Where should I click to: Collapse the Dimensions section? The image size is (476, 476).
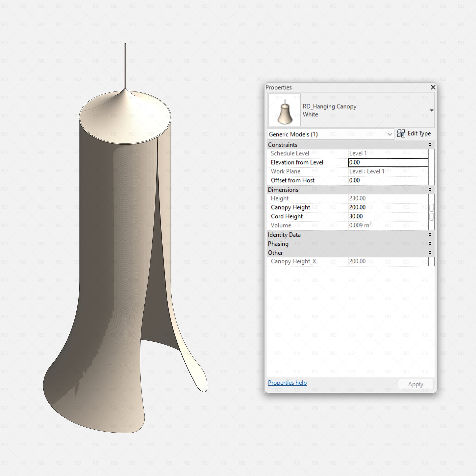tap(430, 190)
